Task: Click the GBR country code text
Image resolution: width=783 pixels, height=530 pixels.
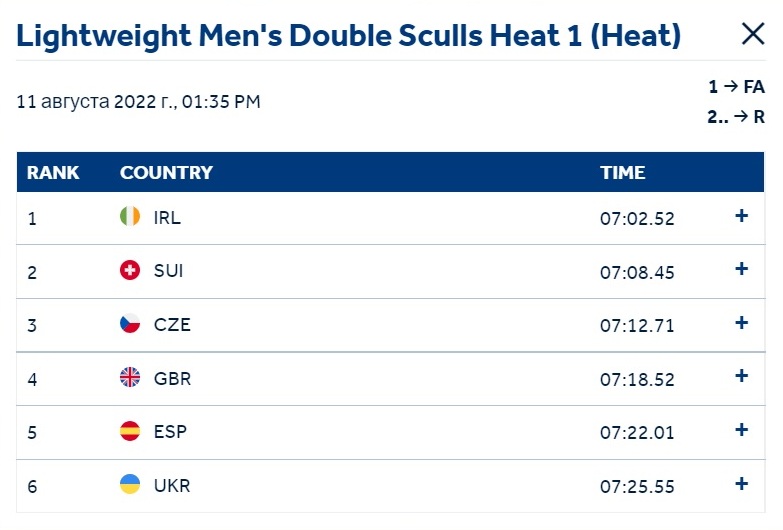Action: coord(172,379)
